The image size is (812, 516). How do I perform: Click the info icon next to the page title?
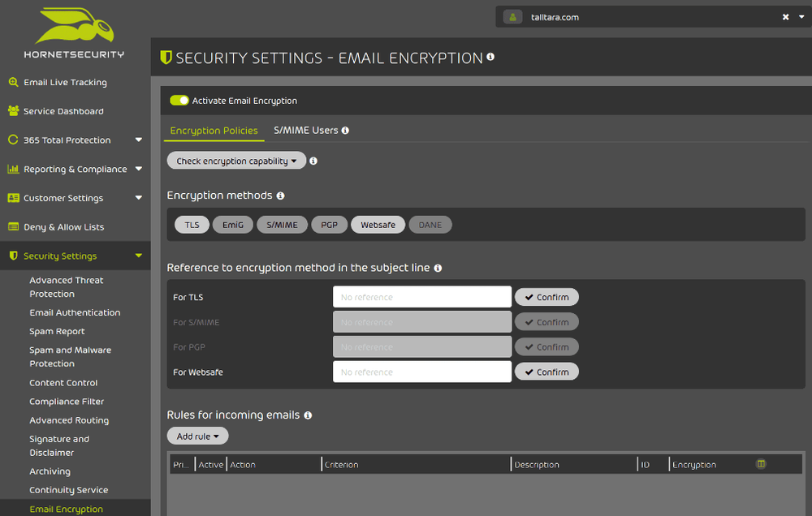(x=490, y=57)
